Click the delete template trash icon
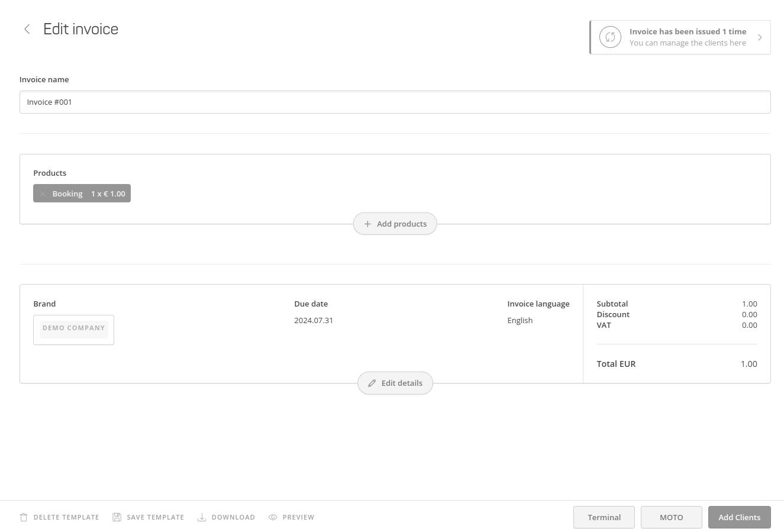 (24, 517)
